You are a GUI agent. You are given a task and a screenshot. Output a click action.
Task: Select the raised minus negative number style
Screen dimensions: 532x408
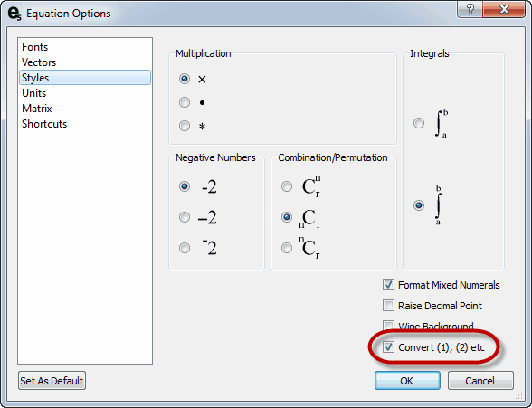pos(185,248)
